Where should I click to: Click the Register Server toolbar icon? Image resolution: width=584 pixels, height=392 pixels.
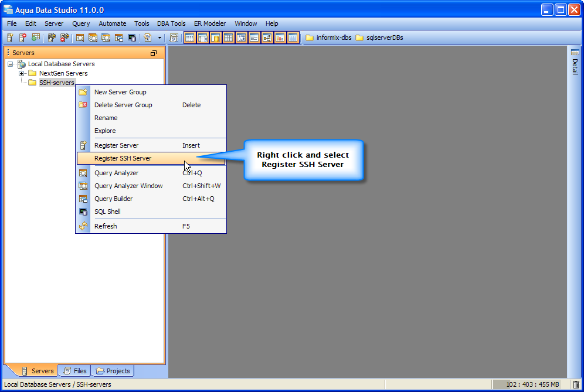pos(10,38)
